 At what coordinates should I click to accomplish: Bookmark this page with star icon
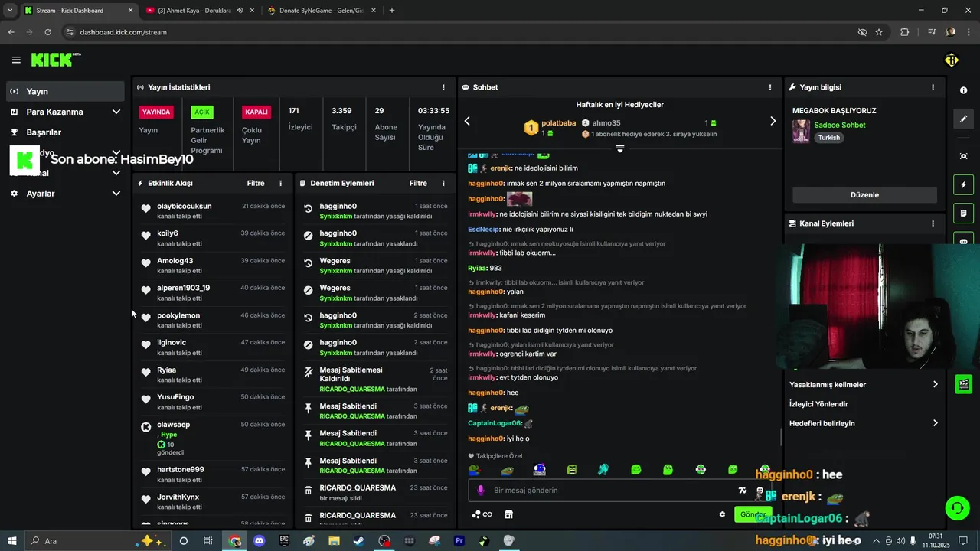[x=879, y=32]
